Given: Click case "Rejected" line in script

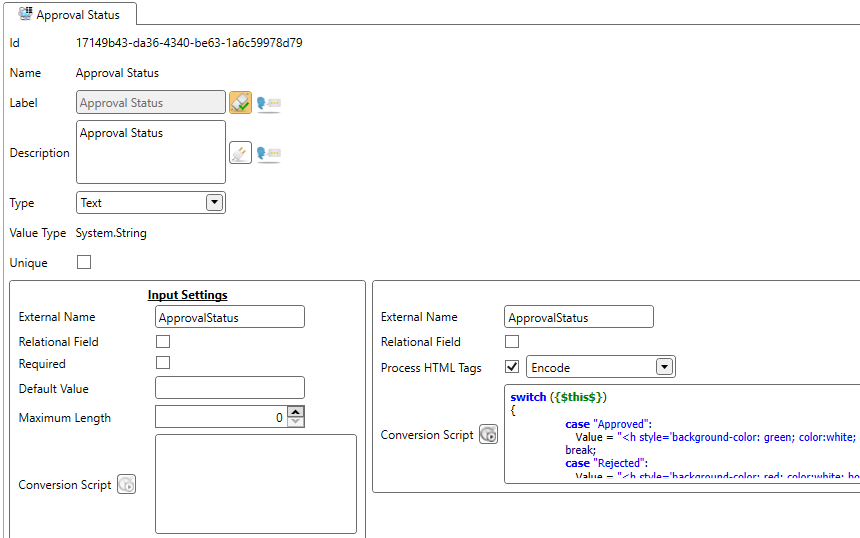Looking at the screenshot, I should point(607,463).
